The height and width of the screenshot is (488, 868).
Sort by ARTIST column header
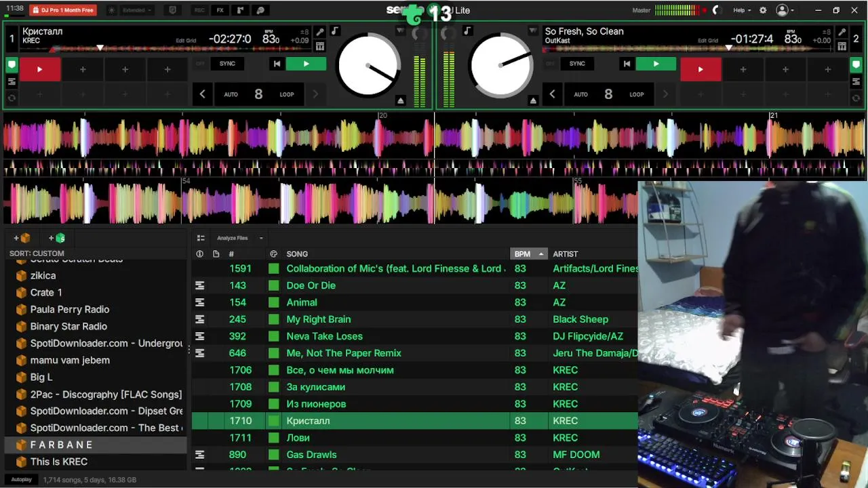coord(566,254)
